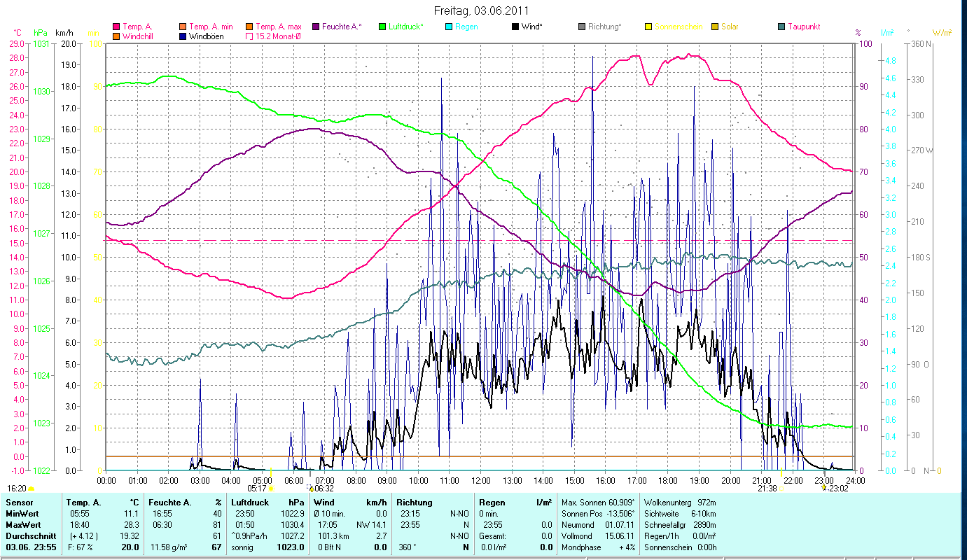Click the pink Temp. A. legend swatch

(x=116, y=27)
